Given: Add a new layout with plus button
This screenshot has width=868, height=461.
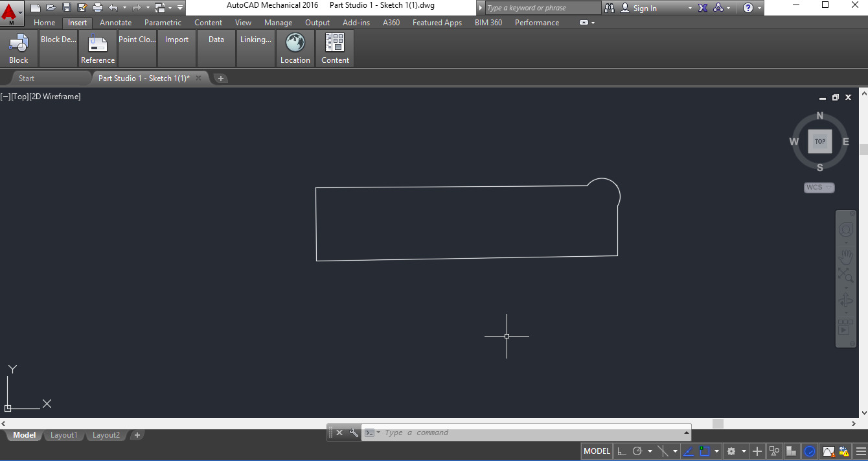Looking at the screenshot, I should click(137, 435).
